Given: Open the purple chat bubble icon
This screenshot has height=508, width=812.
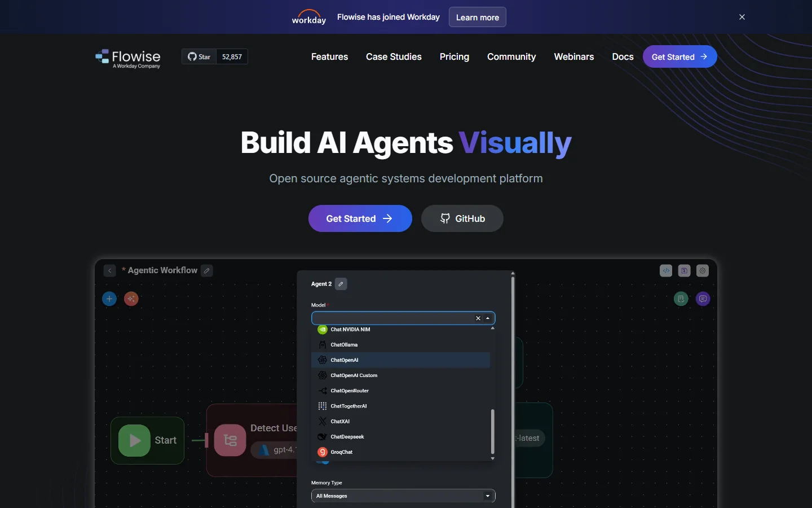Looking at the screenshot, I should tap(703, 299).
